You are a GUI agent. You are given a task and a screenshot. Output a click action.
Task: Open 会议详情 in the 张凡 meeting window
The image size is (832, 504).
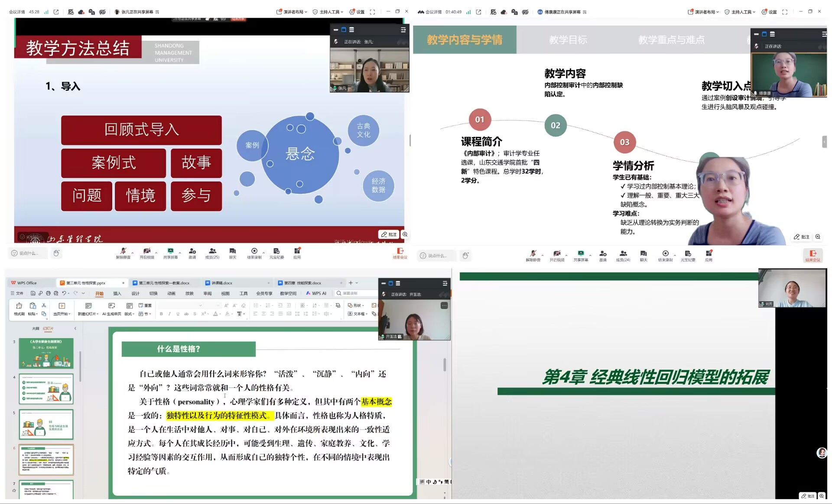pos(17,12)
